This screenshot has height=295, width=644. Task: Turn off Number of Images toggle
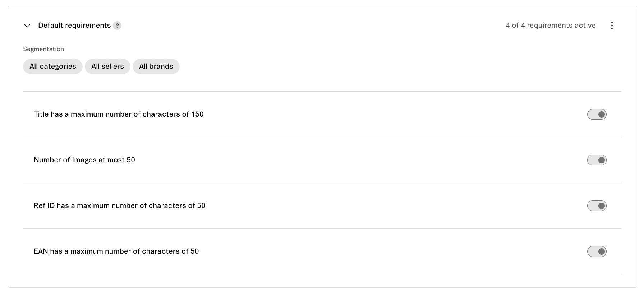(x=597, y=160)
